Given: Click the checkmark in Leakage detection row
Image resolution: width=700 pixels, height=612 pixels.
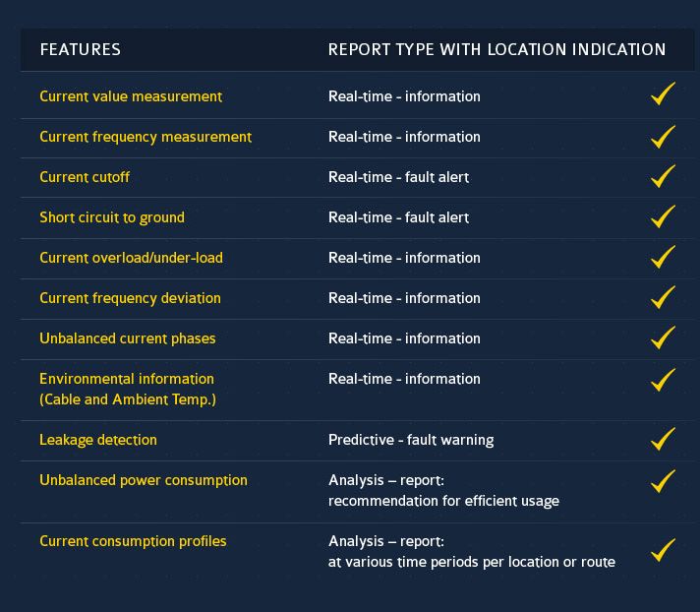Looking at the screenshot, I should 663,439.
